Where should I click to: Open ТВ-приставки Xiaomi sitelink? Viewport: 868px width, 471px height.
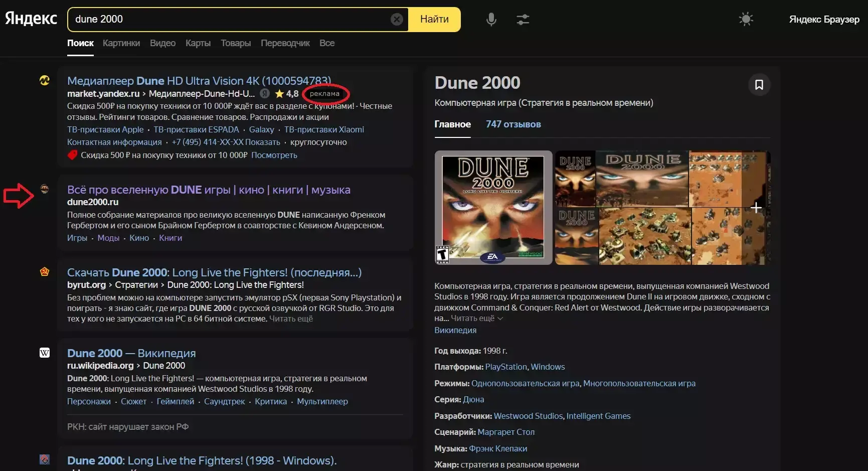pyautogui.click(x=324, y=129)
